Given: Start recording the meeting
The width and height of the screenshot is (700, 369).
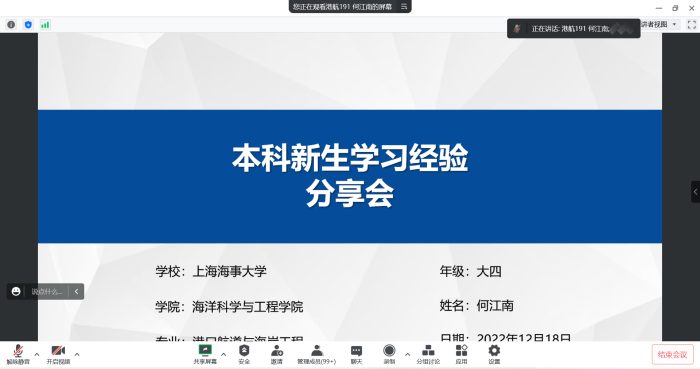Looking at the screenshot, I should point(389,354).
